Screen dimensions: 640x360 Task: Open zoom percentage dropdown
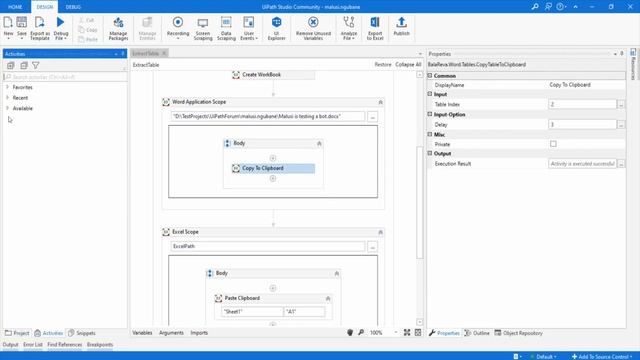[x=396, y=333]
